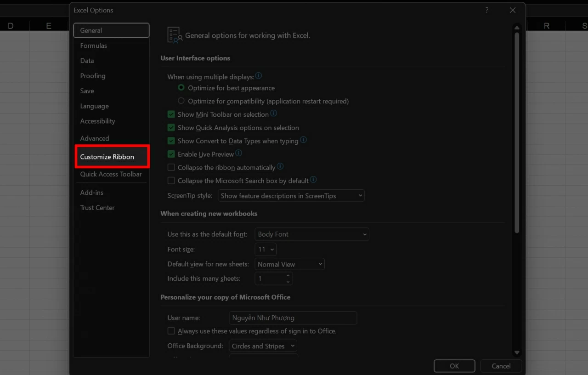Click the info icon beside multiple displays setting
Viewport: 588px width, 375px height.
pyautogui.click(x=259, y=76)
